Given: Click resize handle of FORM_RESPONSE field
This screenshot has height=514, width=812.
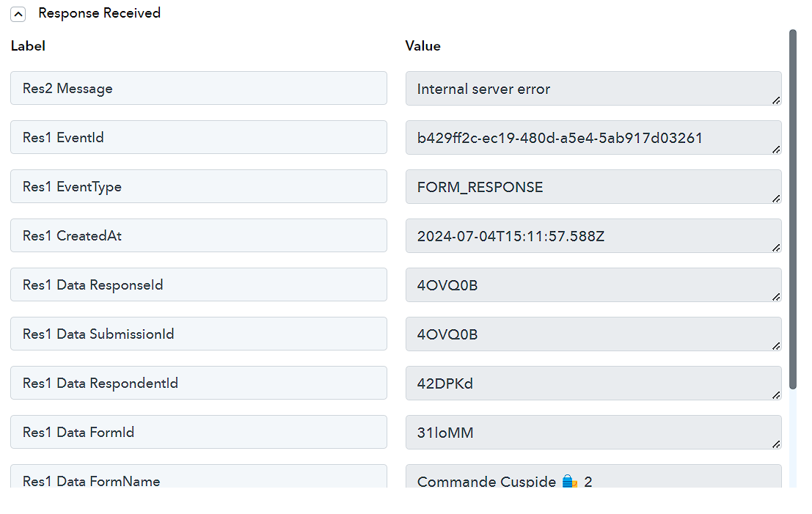Looking at the screenshot, I should click(776, 199).
